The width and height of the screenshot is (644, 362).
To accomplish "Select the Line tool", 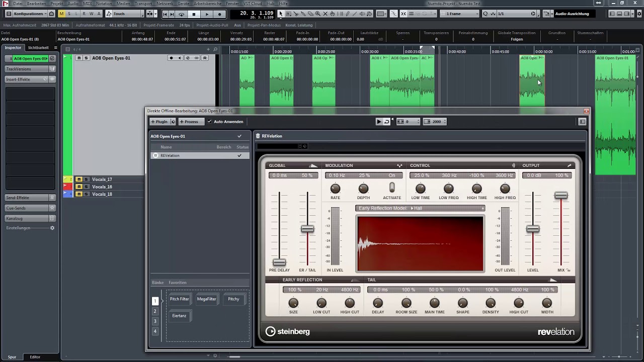I will pyautogui.click(x=355, y=14).
